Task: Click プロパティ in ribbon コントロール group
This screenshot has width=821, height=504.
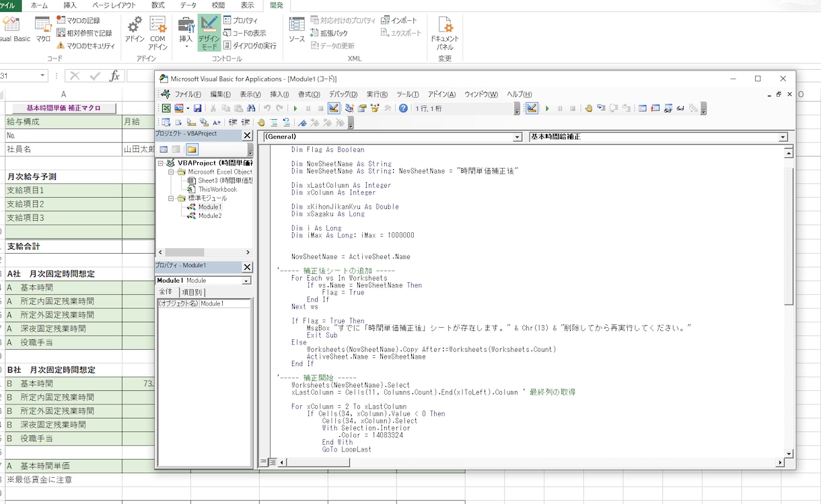Action: (240, 20)
